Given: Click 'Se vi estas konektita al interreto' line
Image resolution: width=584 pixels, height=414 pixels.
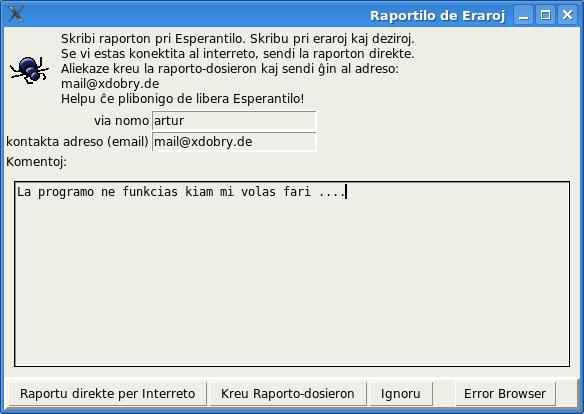Looking at the screenshot, I should coord(238,54).
